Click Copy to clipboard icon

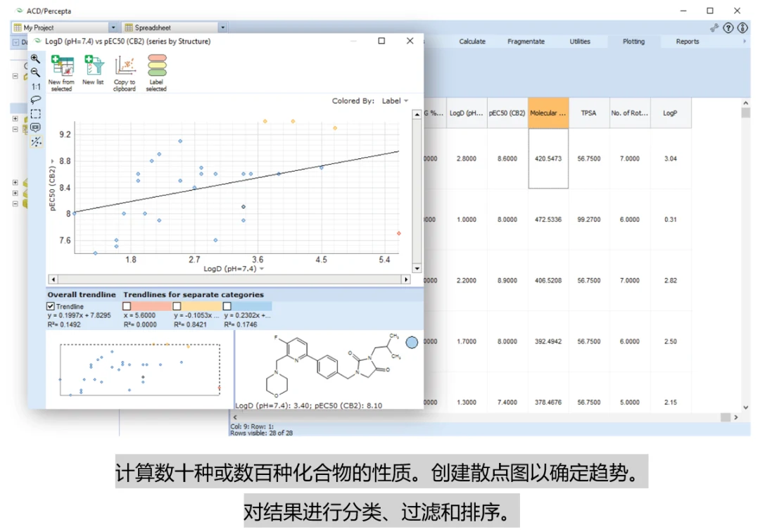[125, 72]
